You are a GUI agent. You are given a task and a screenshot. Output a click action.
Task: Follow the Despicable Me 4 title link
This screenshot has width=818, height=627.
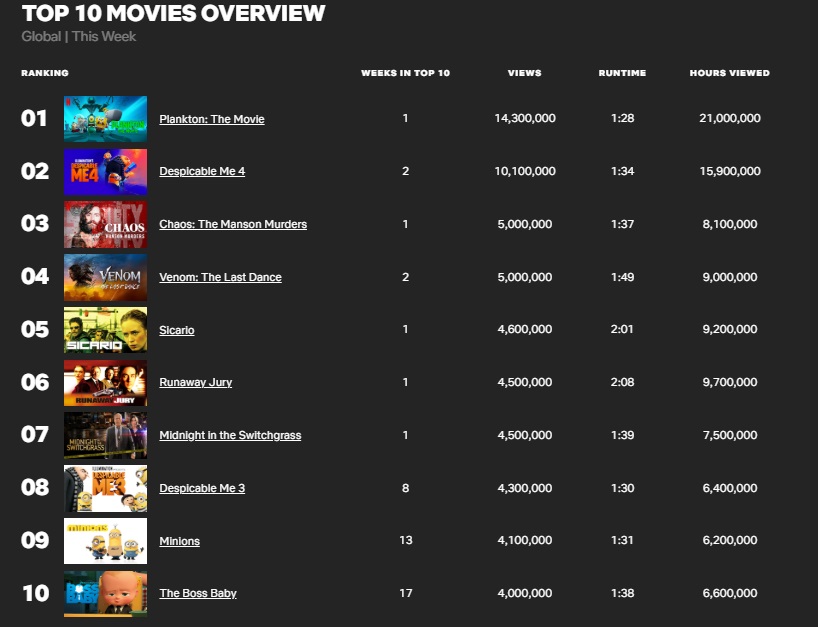tap(202, 172)
